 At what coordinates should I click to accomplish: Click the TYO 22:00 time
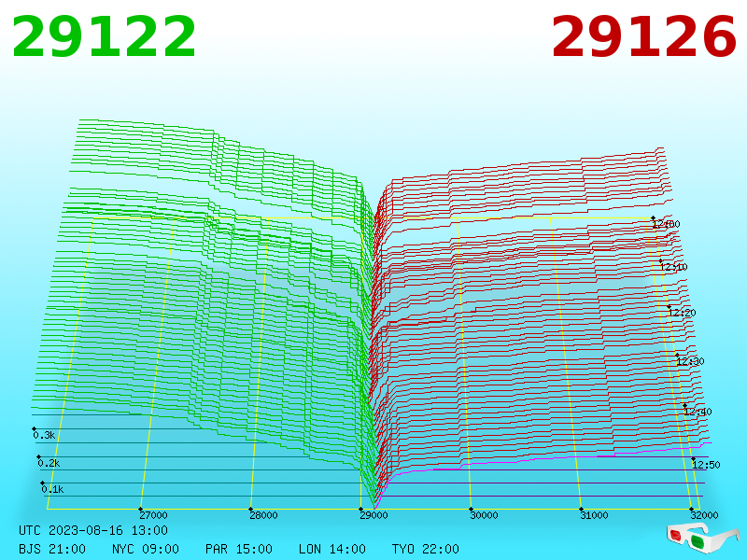(426, 549)
